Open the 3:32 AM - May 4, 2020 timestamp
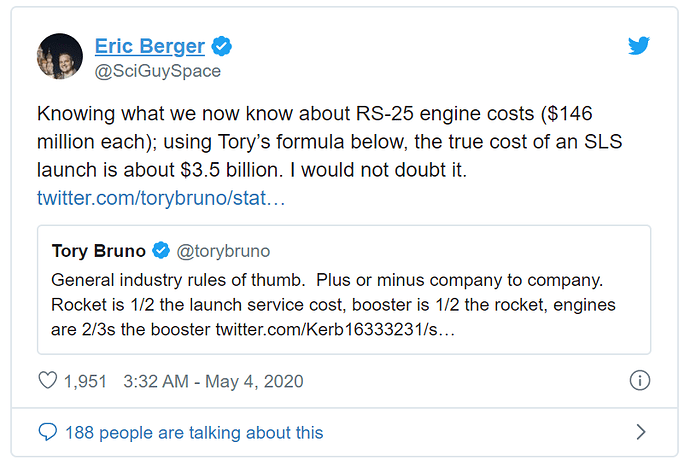690x460 pixels. (213, 381)
